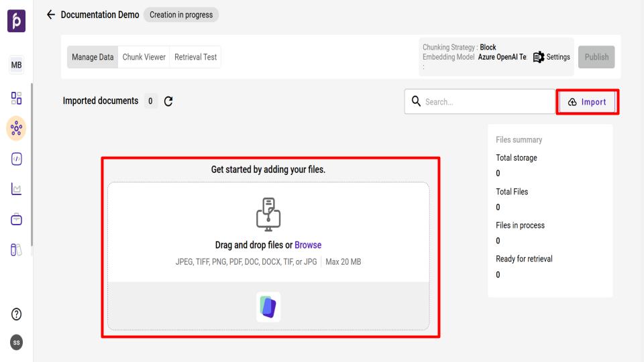Open the Retrieval Test tab
This screenshot has height=362, width=644.
coord(195,57)
